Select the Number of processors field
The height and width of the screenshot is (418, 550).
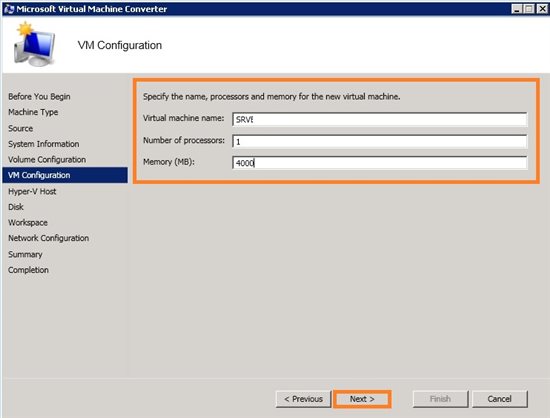(x=380, y=141)
